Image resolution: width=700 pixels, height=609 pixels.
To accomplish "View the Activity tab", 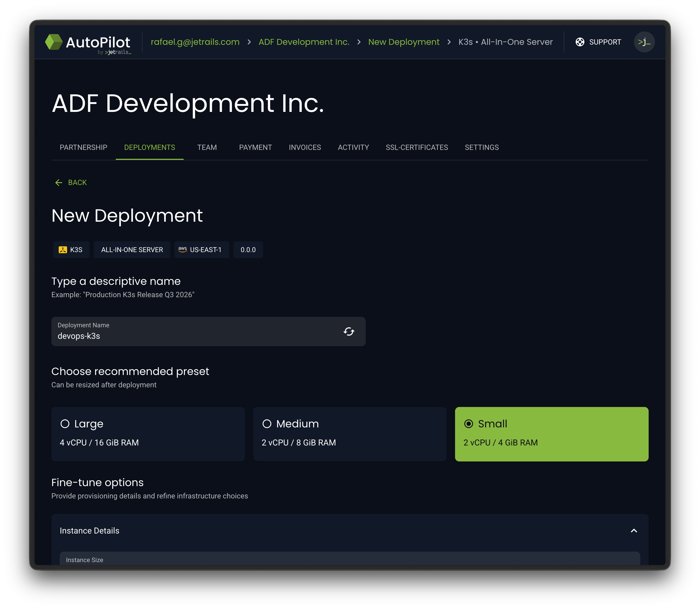I will [x=353, y=147].
